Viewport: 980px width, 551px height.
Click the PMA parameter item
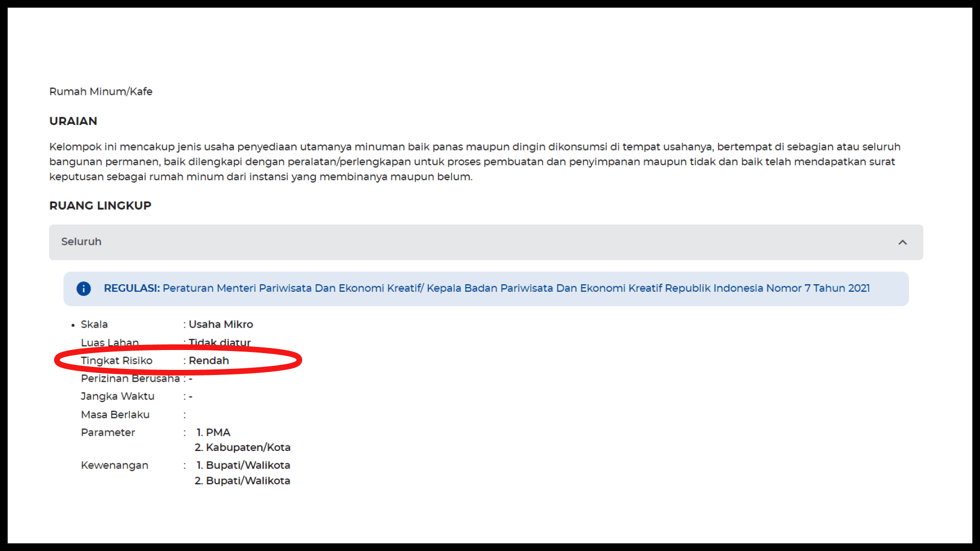pyautogui.click(x=218, y=433)
